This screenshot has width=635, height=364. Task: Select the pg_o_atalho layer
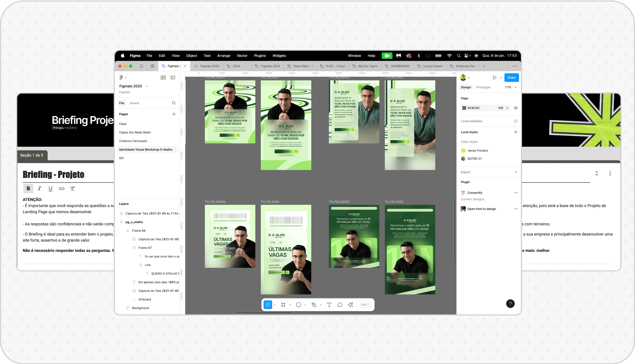click(134, 222)
